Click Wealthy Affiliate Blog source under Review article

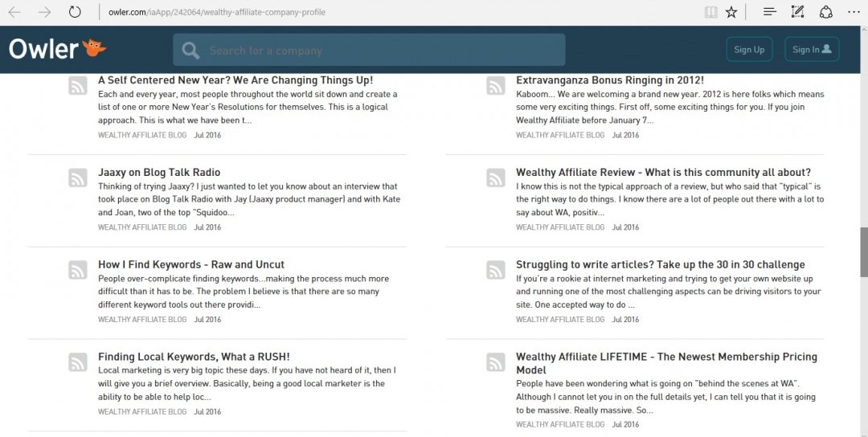click(x=560, y=227)
